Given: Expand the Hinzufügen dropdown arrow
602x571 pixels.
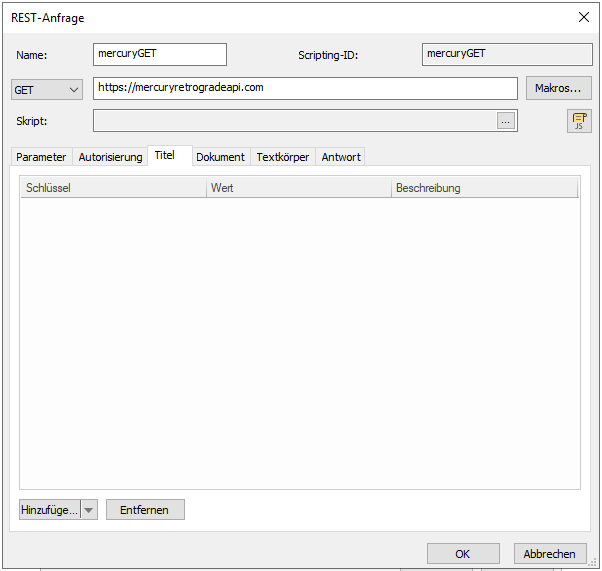Looking at the screenshot, I should tap(89, 510).
